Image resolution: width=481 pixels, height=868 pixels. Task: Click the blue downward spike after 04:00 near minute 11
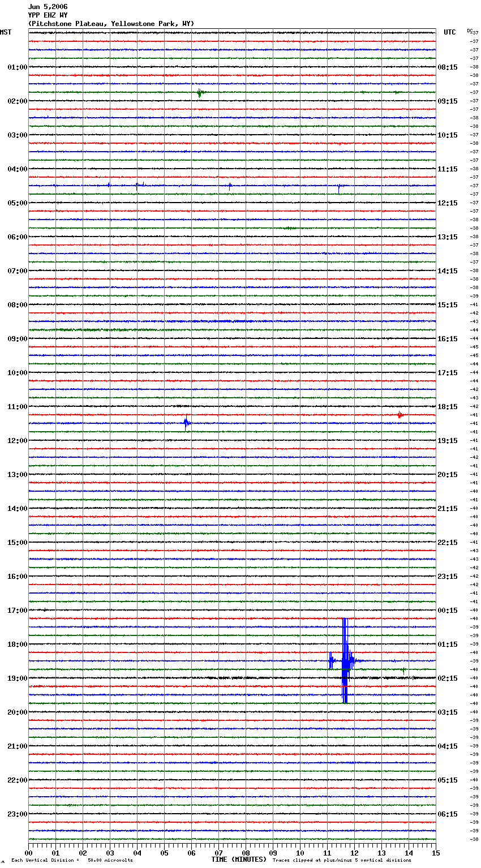click(x=339, y=188)
